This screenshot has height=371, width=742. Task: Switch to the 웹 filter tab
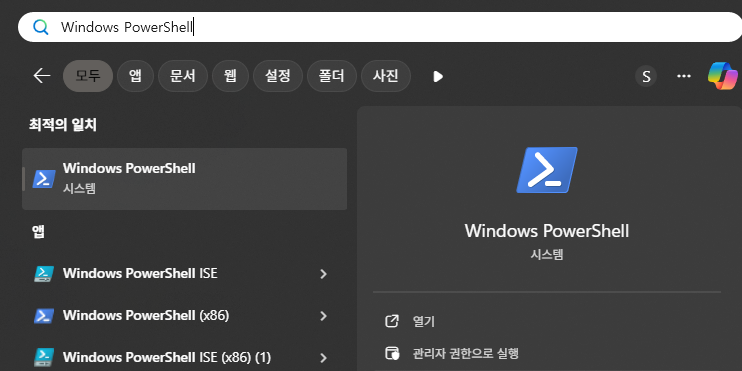pyautogui.click(x=230, y=76)
